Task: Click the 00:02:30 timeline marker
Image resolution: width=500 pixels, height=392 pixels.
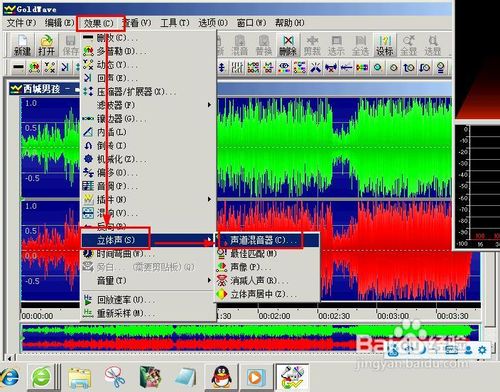Action: pyautogui.click(x=334, y=316)
